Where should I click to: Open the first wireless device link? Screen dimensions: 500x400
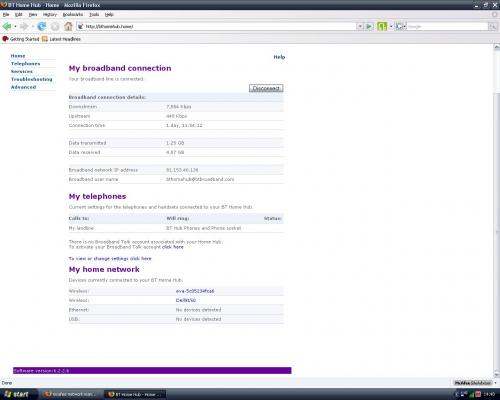point(195,291)
